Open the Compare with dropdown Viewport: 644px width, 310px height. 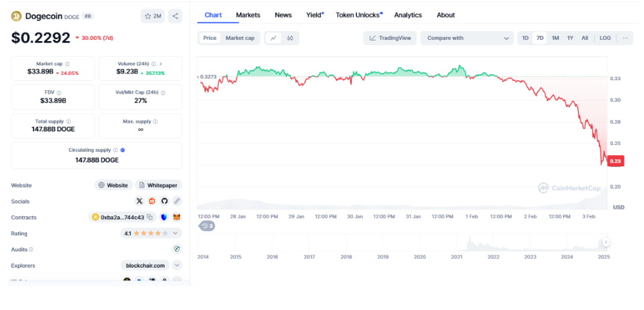tap(467, 38)
